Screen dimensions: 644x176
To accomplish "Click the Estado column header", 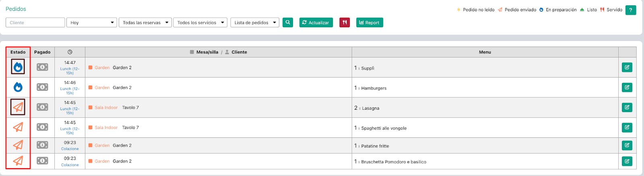I will tap(18, 52).
